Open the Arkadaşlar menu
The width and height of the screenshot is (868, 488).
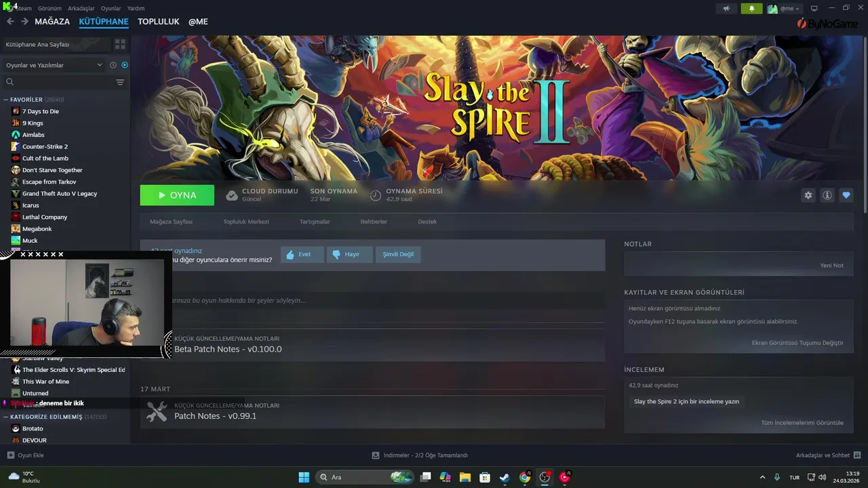click(x=81, y=9)
